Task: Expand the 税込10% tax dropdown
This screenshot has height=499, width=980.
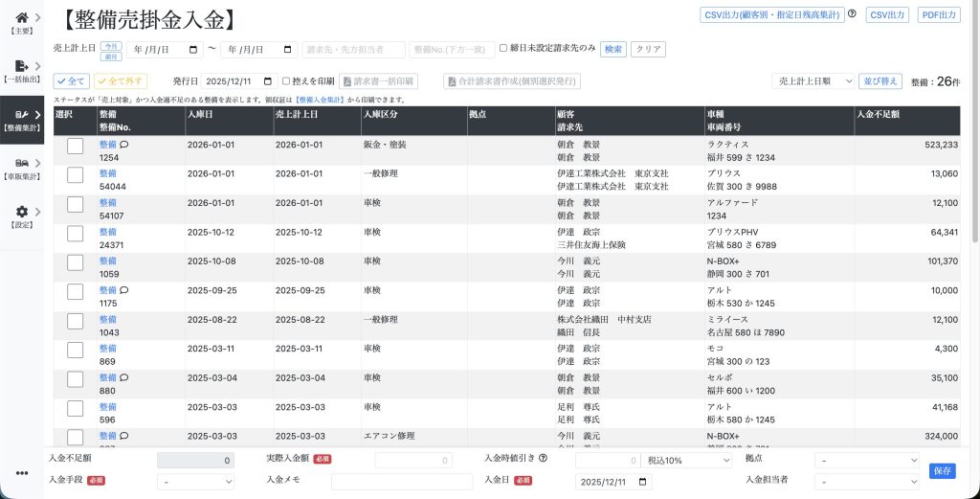Action: (x=686, y=460)
